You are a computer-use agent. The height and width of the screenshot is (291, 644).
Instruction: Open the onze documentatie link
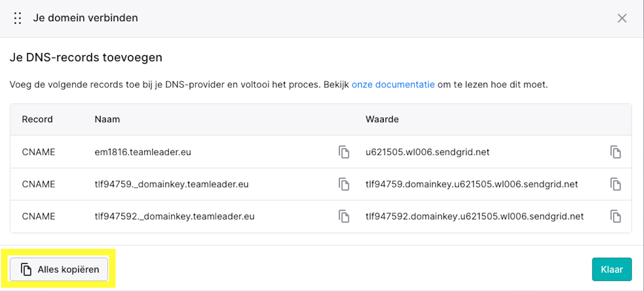(x=393, y=84)
